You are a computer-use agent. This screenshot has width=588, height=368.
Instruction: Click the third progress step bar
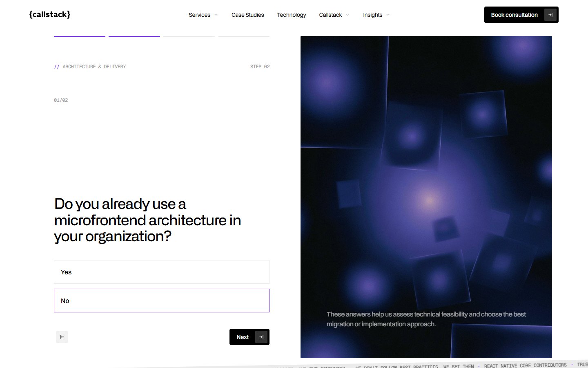189,36
